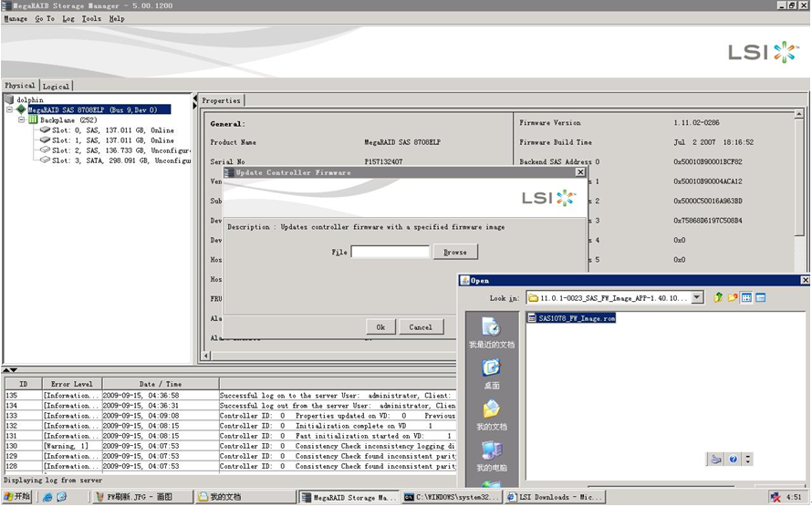Click the Up One Level folder icon

click(718, 297)
